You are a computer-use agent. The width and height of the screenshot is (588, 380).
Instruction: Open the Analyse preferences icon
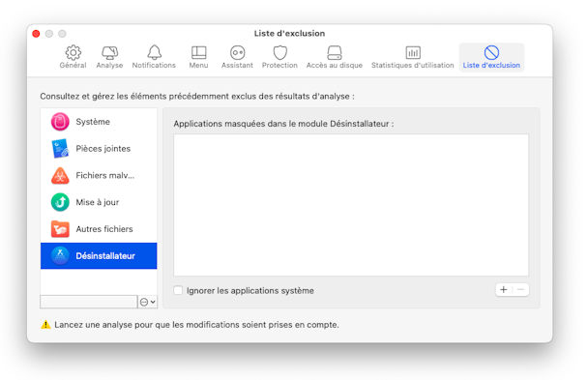(x=109, y=52)
